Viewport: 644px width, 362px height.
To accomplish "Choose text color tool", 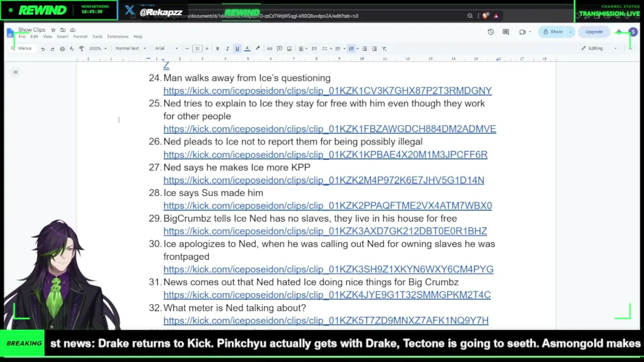I will pos(247,49).
